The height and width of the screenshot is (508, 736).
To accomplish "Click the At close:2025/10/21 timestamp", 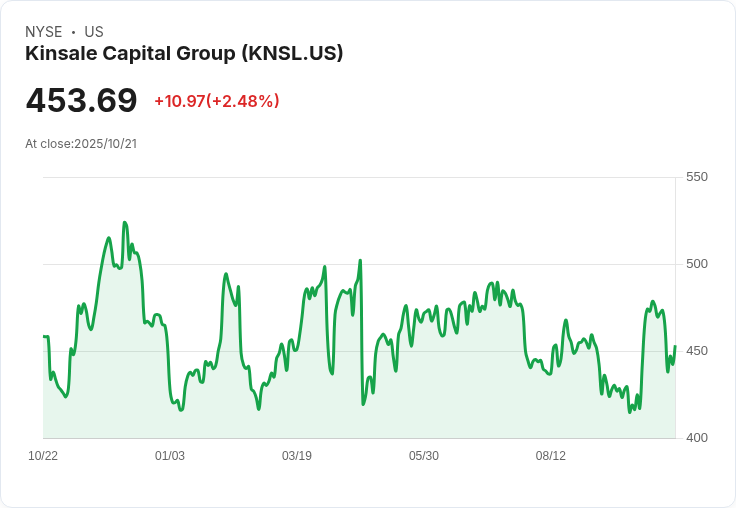I will (x=81, y=144).
